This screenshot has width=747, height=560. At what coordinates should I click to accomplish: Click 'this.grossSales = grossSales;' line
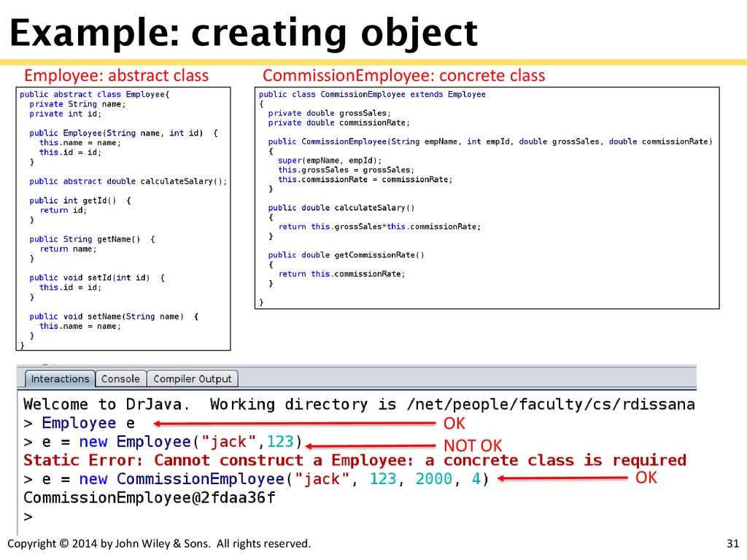347,170
